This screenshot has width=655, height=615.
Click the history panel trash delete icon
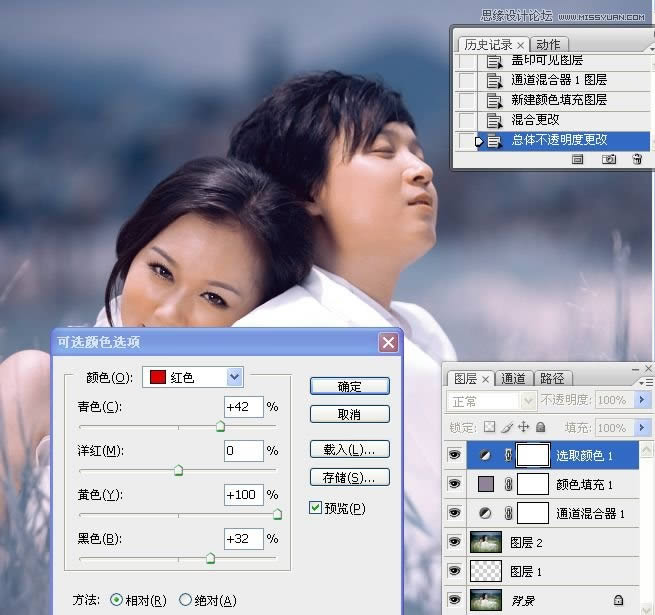[637, 159]
